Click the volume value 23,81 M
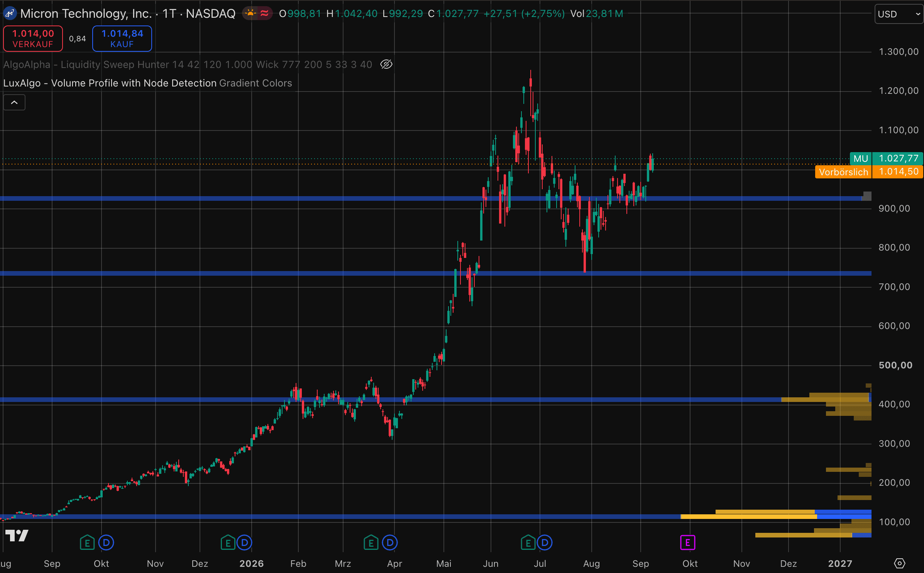Viewport: 924px width, 573px height. click(604, 14)
